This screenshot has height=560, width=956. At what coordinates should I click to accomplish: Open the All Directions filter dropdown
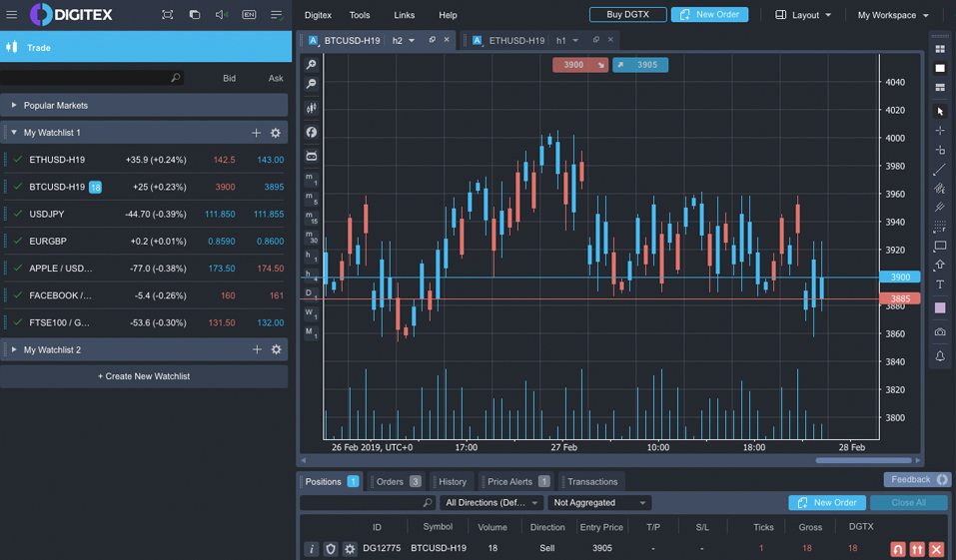click(491, 503)
